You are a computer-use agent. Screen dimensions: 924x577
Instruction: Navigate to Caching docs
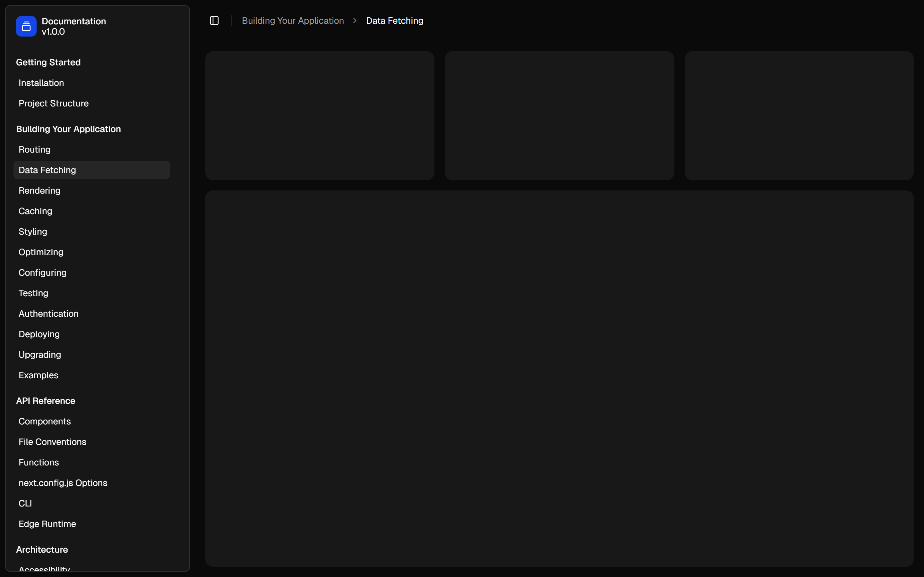click(x=35, y=211)
